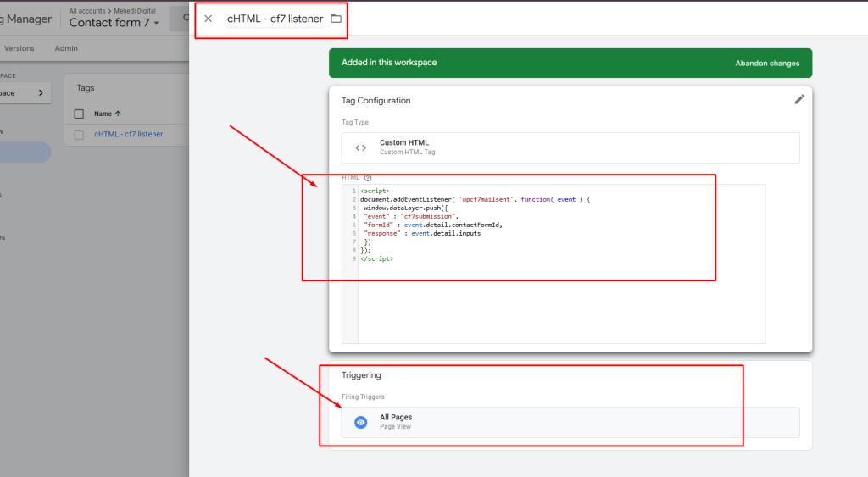Click code line with 'wpcf7mailsent'
868x477 pixels.
click(475, 199)
